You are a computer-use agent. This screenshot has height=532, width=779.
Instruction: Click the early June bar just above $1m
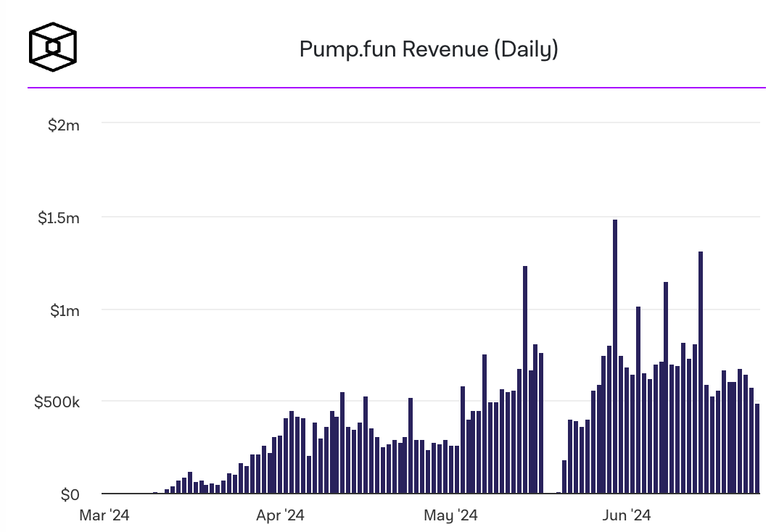tap(638, 400)
